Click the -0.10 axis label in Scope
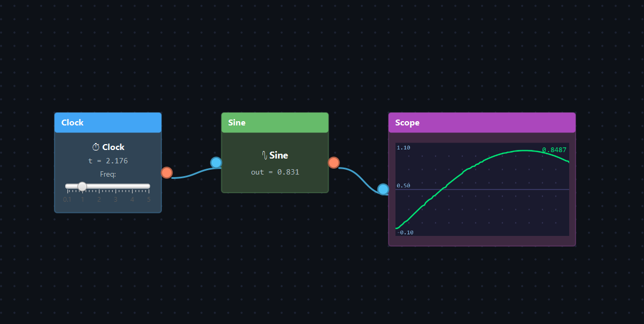This screenshot has height=324, width=644. pyautogui.click(x=405, y=232)
